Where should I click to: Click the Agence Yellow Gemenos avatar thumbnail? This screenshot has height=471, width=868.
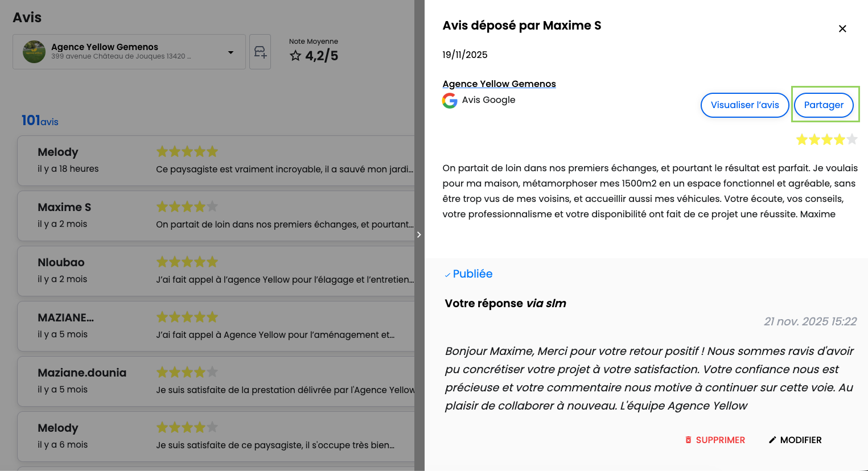34,52
